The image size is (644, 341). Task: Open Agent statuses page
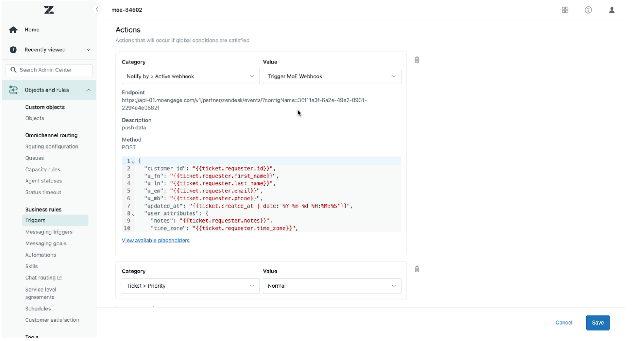43,181
